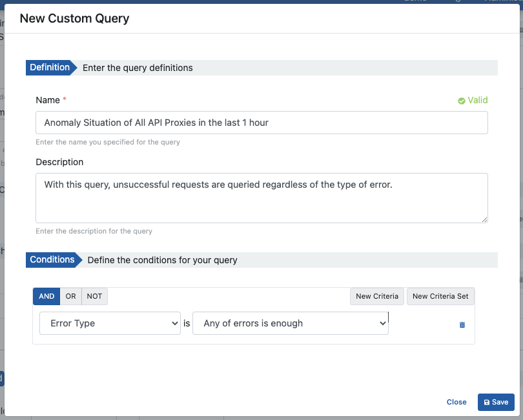
Task: Click inside the Description text area
Action: [261, 197]
